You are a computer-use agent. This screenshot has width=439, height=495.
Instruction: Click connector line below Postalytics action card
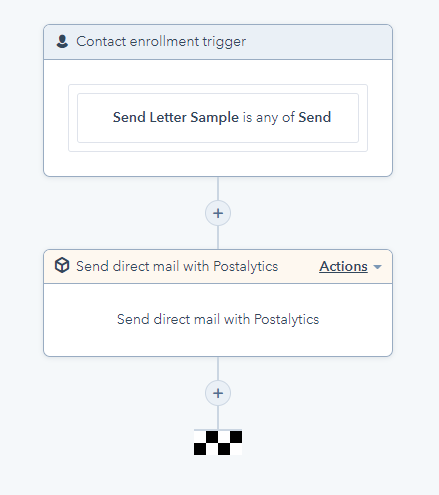pos(218,369)
